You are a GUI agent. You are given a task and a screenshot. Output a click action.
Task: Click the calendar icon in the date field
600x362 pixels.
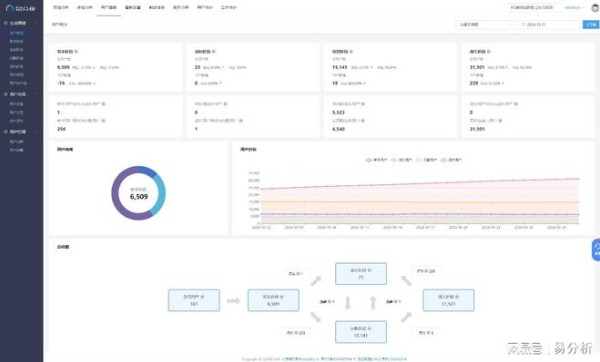pyautogui.click(x=523, y=24)
